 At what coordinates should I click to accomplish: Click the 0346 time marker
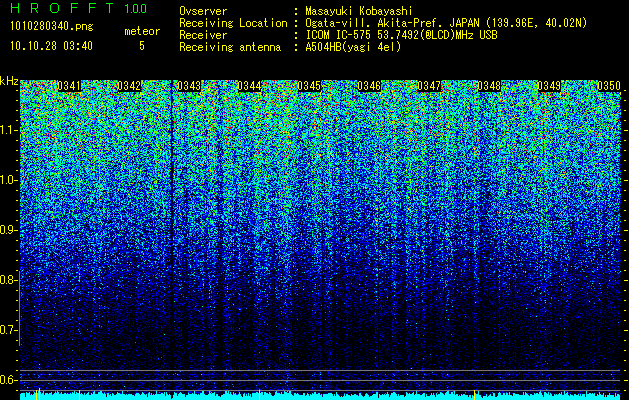tap(369, 86)
